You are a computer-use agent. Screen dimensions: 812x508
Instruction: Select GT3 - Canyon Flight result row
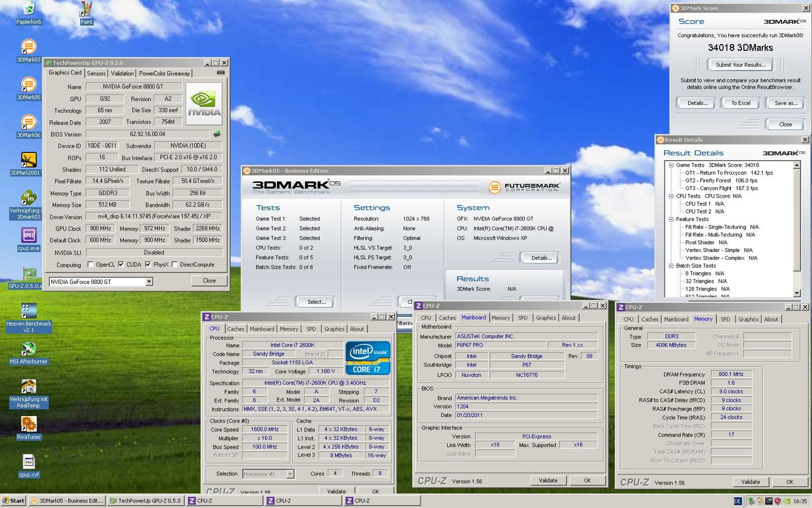(x=721, y=188)
